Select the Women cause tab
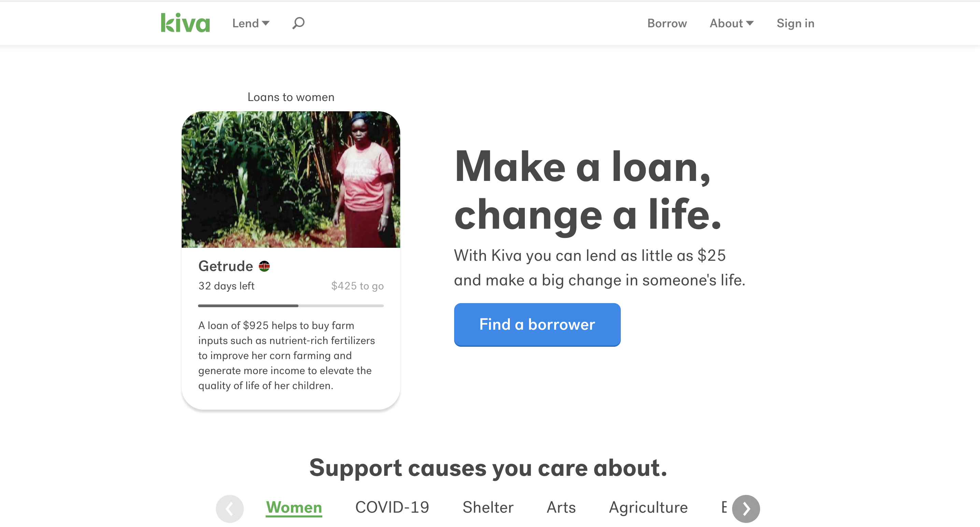Screen dimensions: 980x527 point(294,507)
